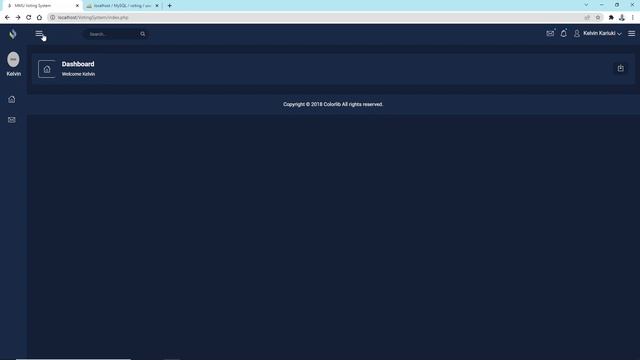
Task: Open the browser profile icon
Action: tap(622, 18)
